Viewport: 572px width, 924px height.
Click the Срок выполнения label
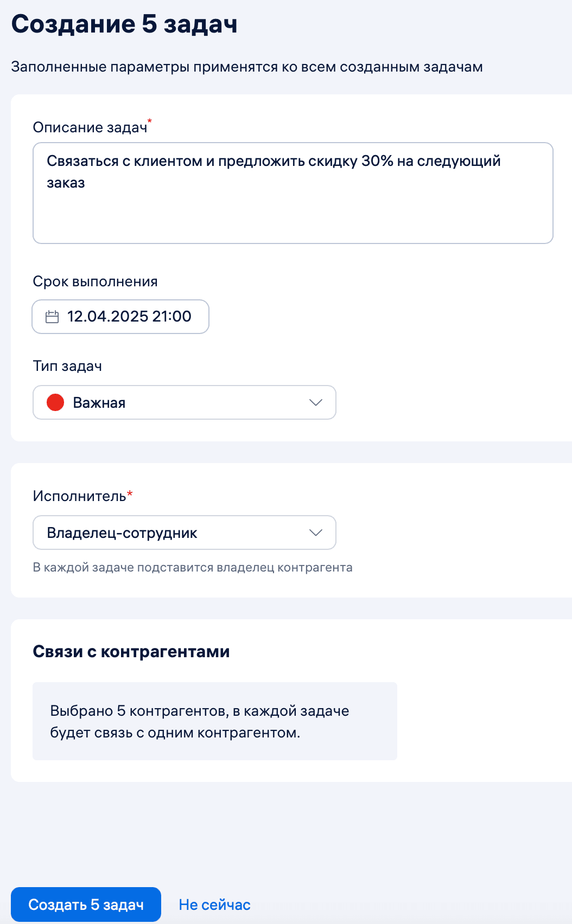click(x=95, y=281)
